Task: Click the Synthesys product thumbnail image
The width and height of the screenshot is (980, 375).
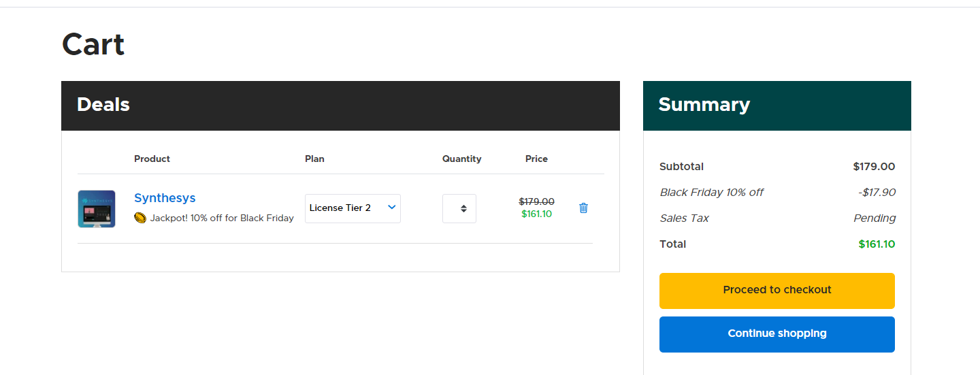Action: [97, 209]
